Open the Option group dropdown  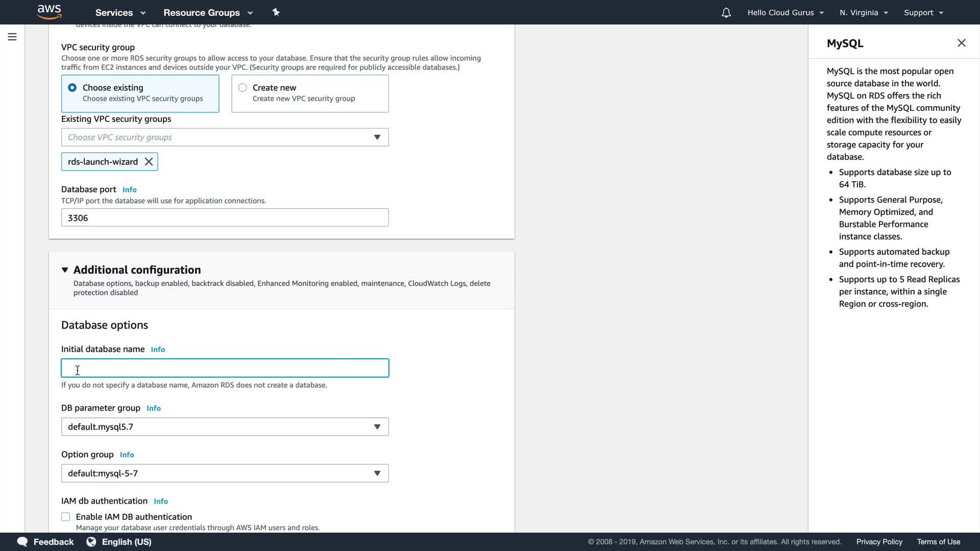point(225,473)
